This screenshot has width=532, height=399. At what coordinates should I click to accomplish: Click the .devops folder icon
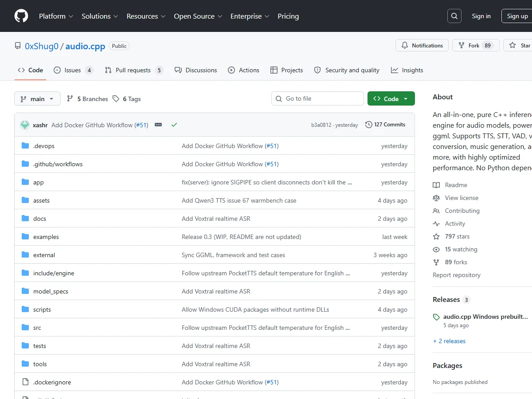pos(25,146)
